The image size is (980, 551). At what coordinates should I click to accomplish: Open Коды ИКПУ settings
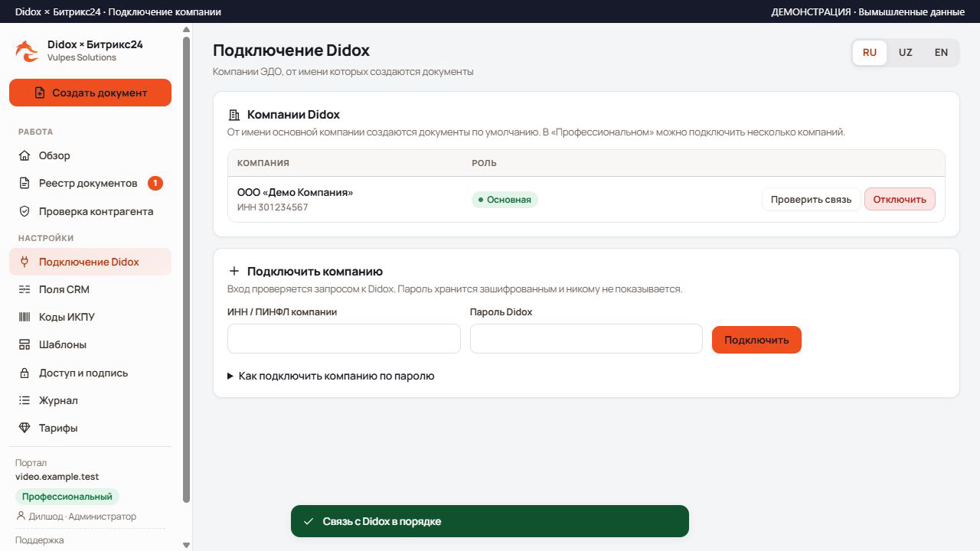click(x=90, y=317)
